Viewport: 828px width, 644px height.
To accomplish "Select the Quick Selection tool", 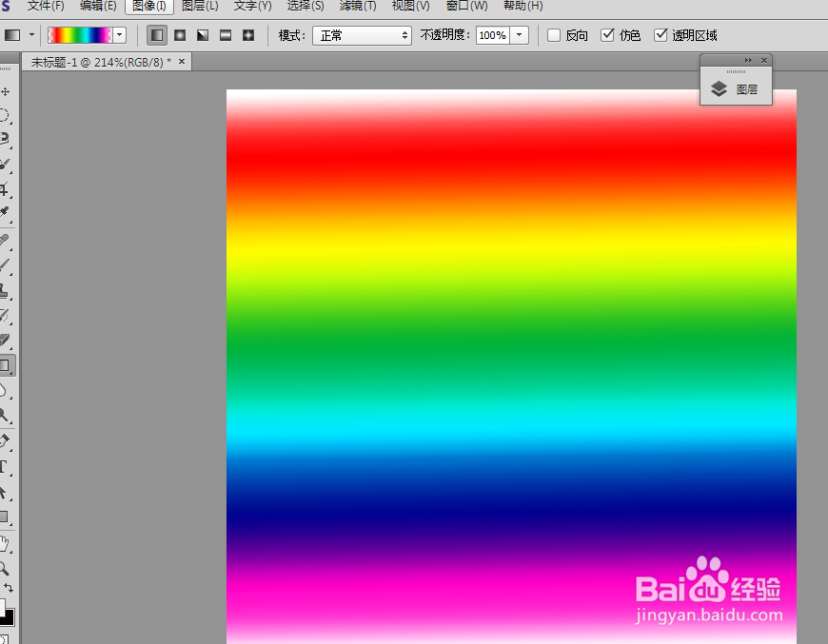I will click(x=4, y=165).
